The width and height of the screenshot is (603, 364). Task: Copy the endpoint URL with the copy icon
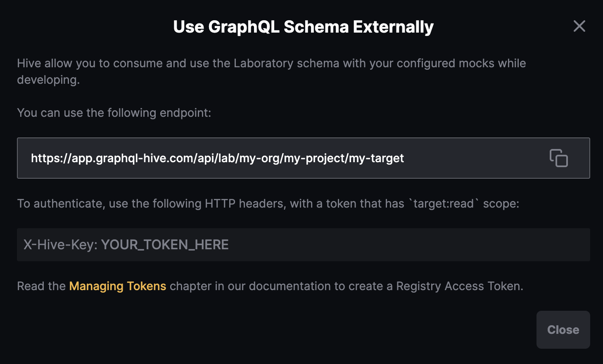tap(558, 158)
